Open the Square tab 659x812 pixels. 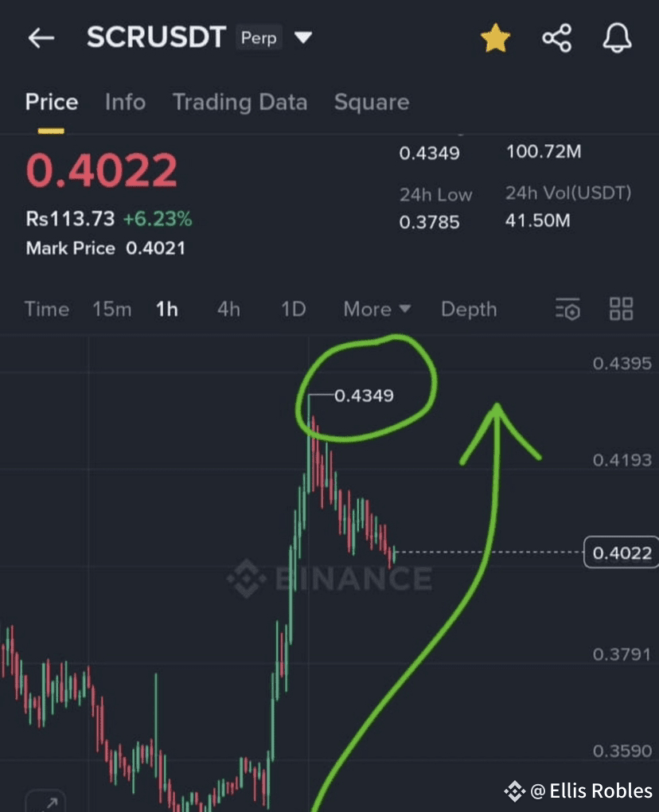[372, 102]
